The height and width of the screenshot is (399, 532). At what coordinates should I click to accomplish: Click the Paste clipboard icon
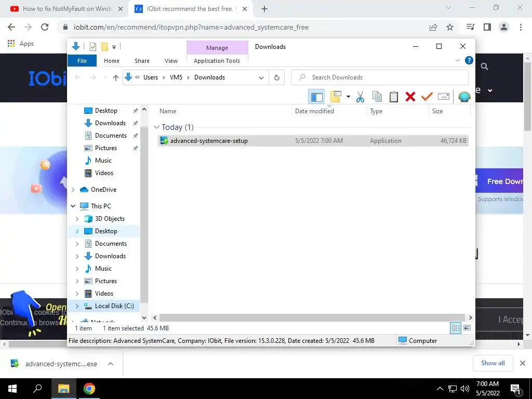394,97
